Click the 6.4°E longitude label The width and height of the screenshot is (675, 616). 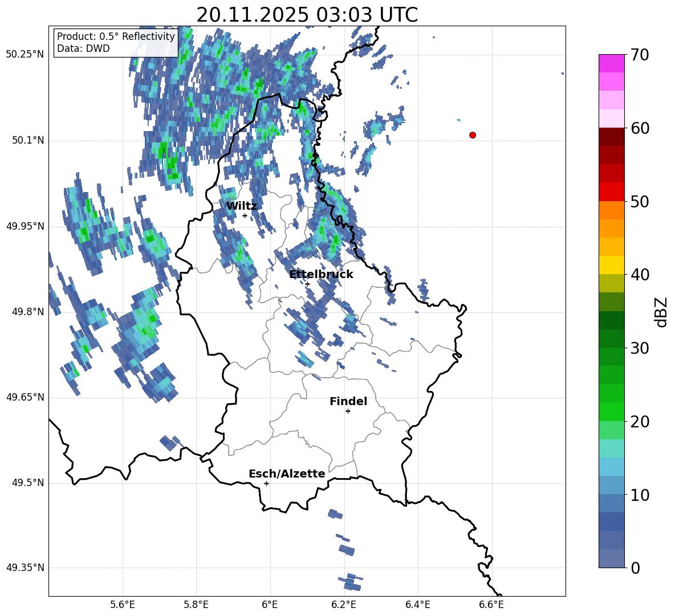[417, 605]
